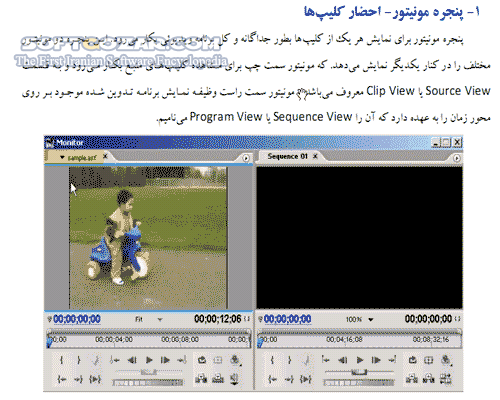Click the 00;00;00;00 duration in the program monitor
Viewport: 500px width, 400px height.
(428, 319)
